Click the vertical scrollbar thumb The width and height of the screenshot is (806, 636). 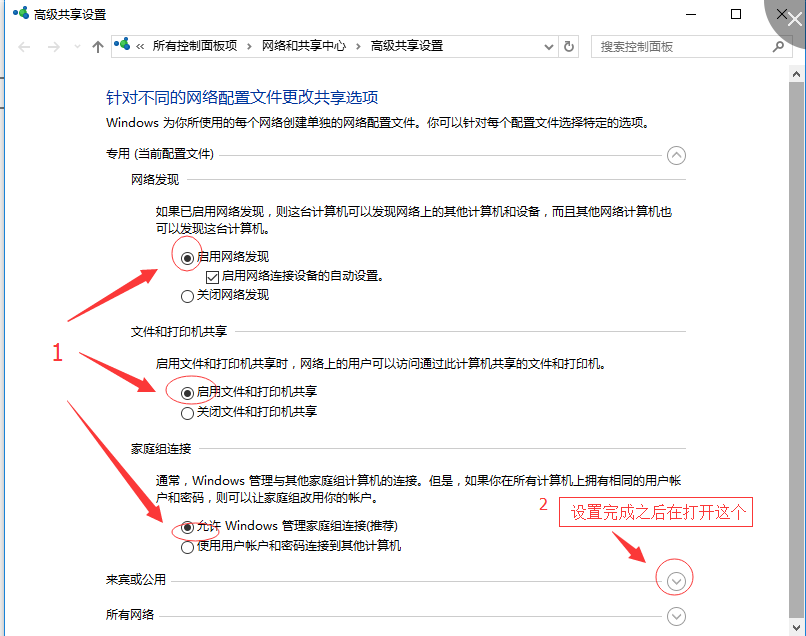click(x=796, y=351)
